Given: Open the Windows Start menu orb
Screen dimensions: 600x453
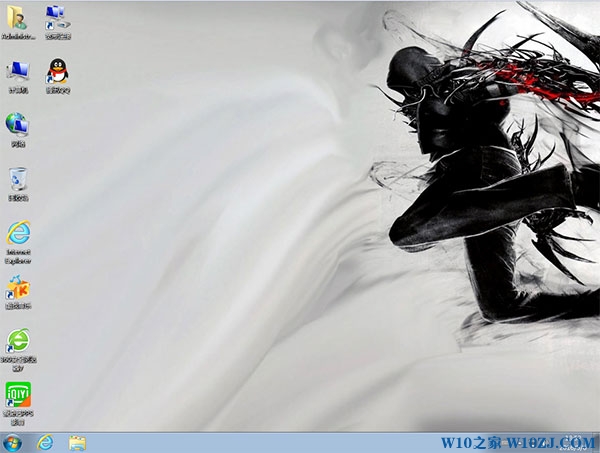Looking at the screenshot, I should (13, 443).
